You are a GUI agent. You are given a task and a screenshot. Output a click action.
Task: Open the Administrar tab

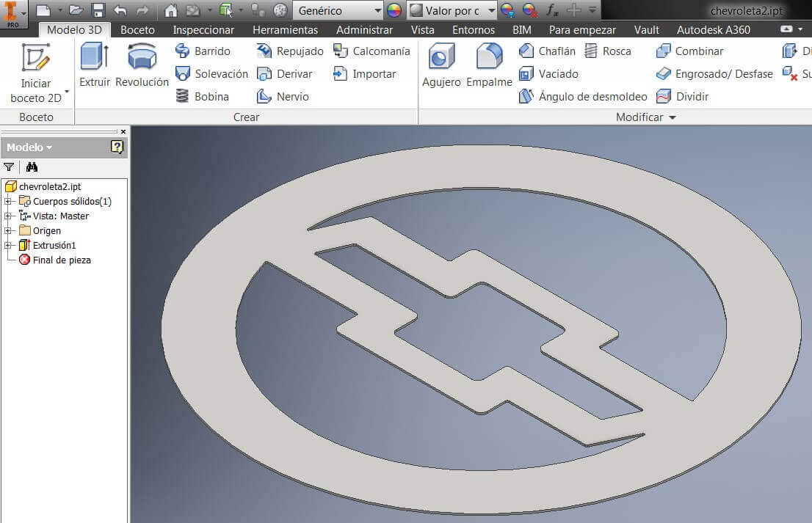pyautogui.click(x=365, y=30)
